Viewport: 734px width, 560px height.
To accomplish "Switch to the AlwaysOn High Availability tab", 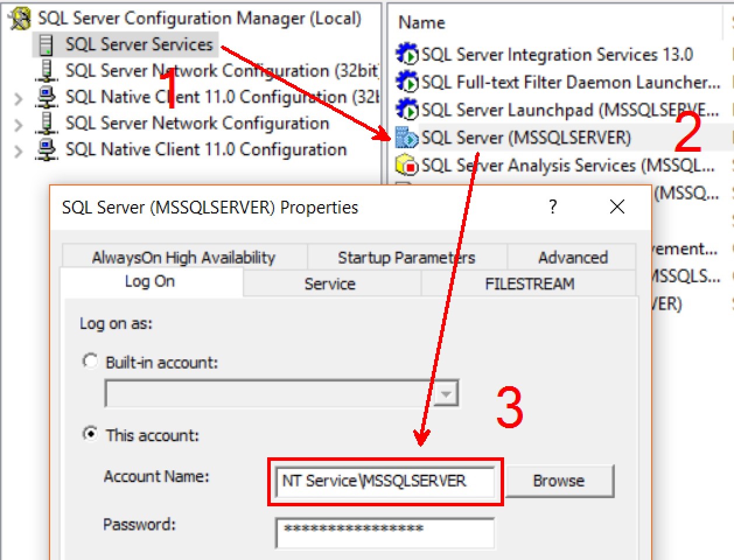I will 184,257.
